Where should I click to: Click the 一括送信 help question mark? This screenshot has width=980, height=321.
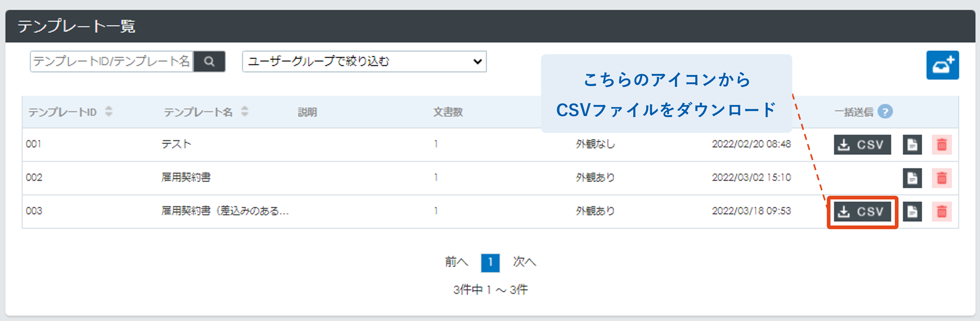point(885,112)
